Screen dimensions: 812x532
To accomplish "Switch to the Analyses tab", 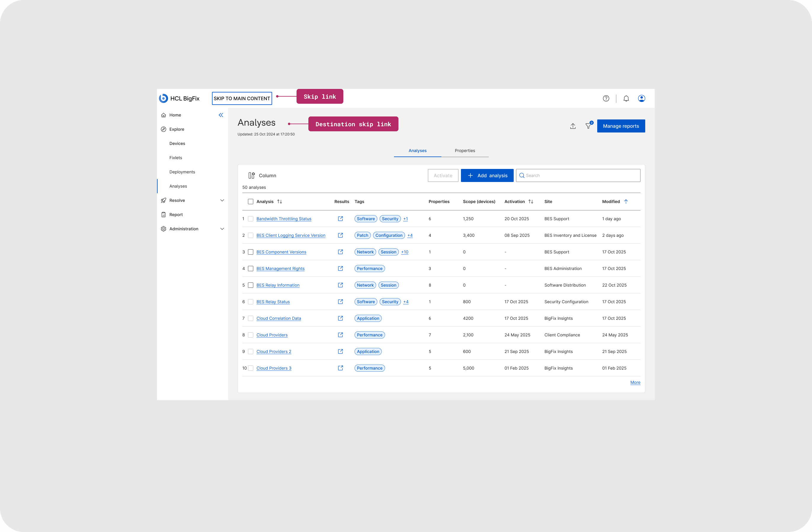I will point(418,151).
